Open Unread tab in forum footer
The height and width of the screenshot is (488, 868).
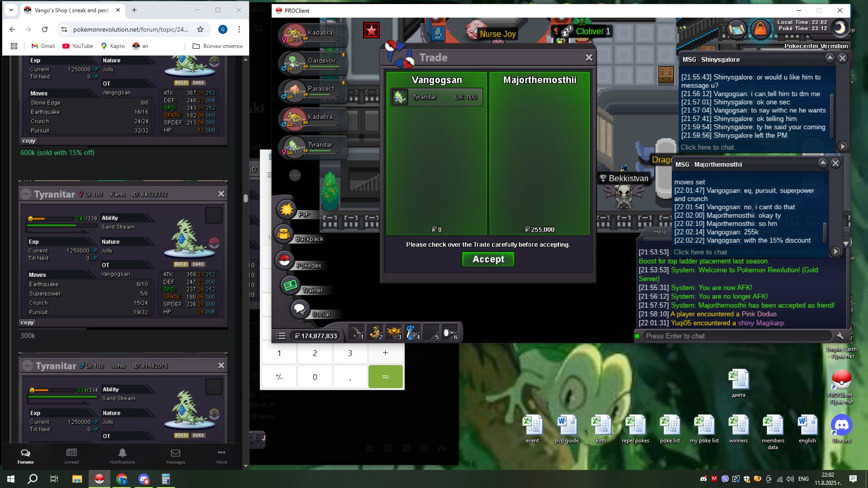(x=71, y=456)
